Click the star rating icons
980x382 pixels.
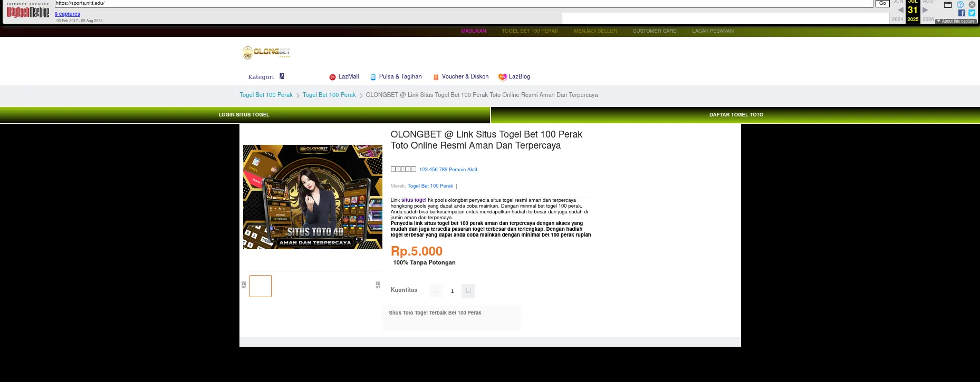pyautogui.click(x=403, y=169)
